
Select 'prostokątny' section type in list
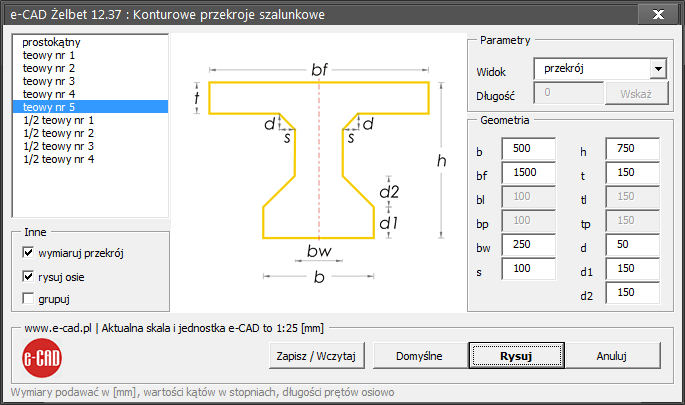[x=90, y=42]
